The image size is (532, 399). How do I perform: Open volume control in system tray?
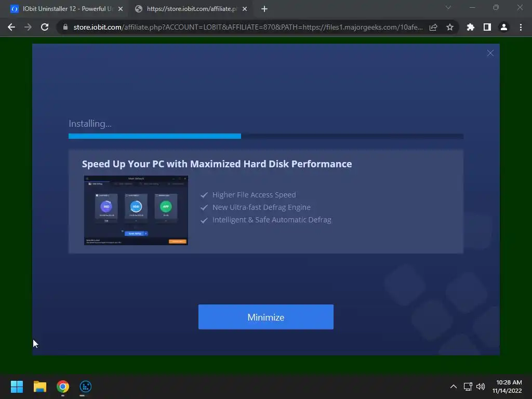(481, 387)
